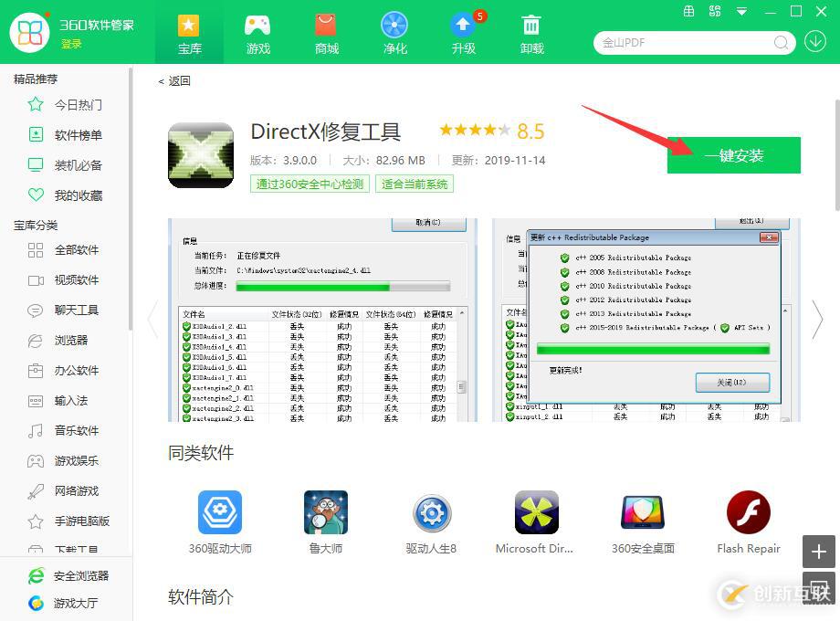Select 办公软件 category
Viewport: 840px width, 621px height.
pos(64,370)
